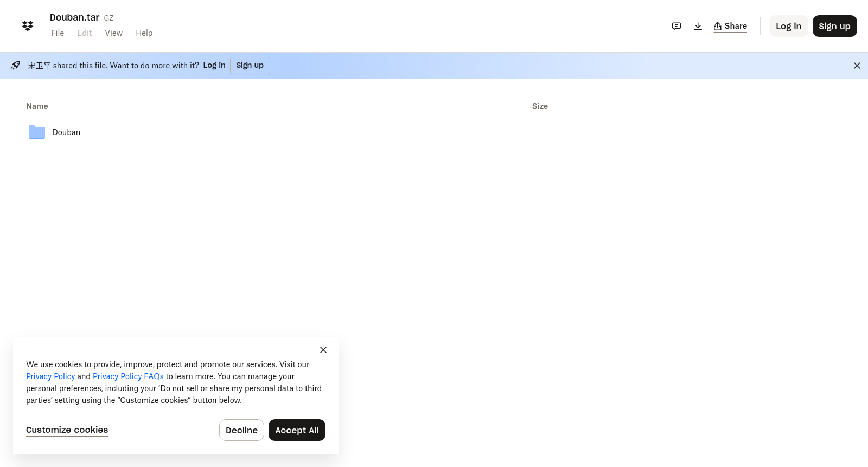Open the Douban folder row name
The image size is (868, 467).
pyautogui.click(x=66, y=132)
